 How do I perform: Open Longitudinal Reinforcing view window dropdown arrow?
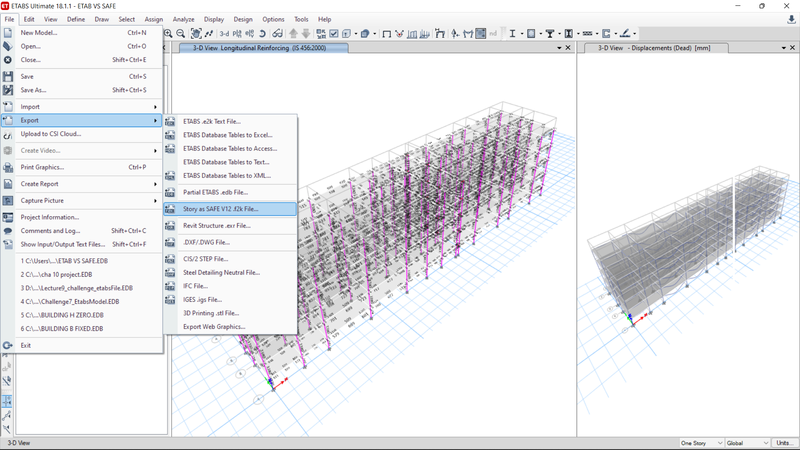pyautogui.click(x=559, y=48)
